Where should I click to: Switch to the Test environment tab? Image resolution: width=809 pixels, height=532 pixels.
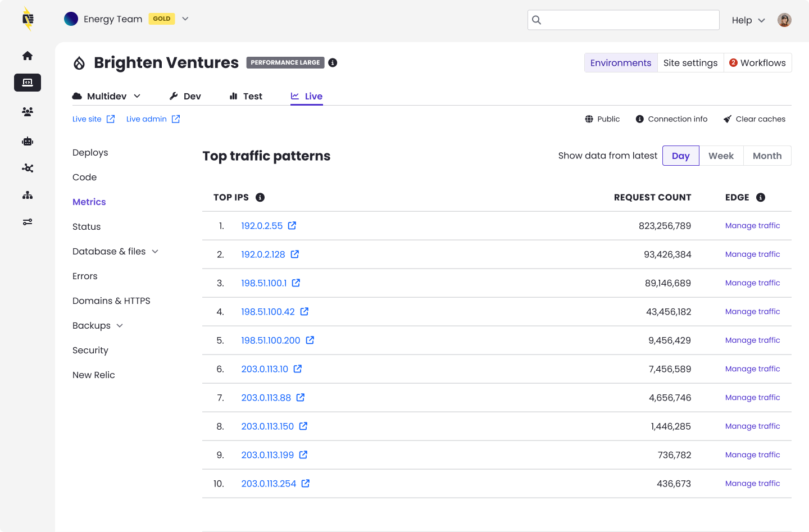[x=246, y=96]
